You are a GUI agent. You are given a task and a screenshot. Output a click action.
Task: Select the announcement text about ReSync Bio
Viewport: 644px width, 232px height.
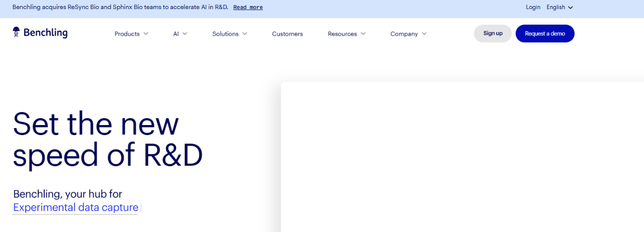click(120, 7)
